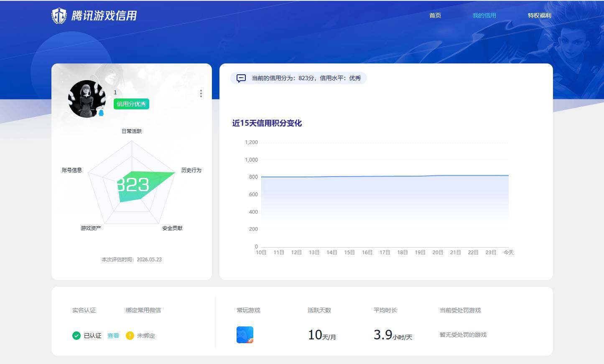Click the 腾讯游戏信用 title text

pyautogui.click(x=104, y=16)
